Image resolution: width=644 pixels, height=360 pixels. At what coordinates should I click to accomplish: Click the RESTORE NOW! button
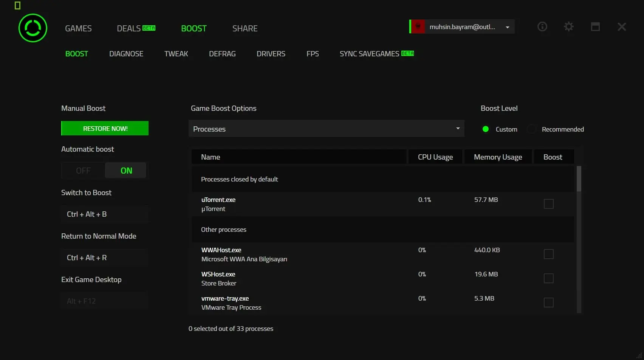click(x=105, y=128)
